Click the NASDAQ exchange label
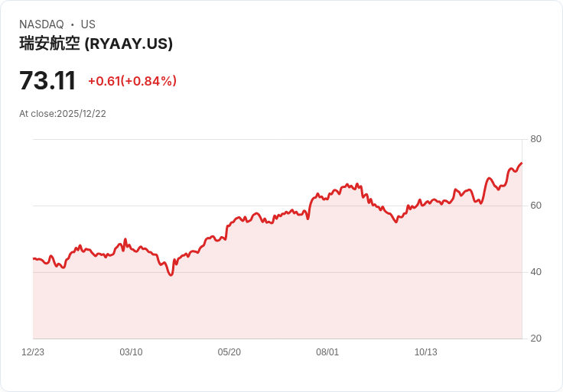The image size is (563, 392). click(x=41, y=24)
